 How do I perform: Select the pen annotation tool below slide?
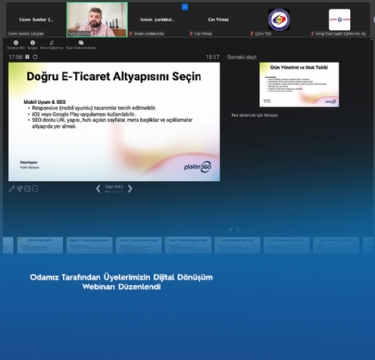[x=12, y=189]
